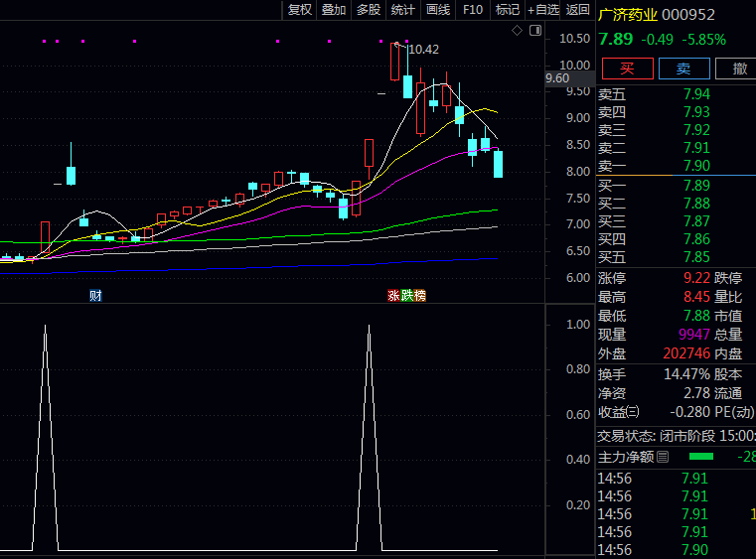Open the 统计 statistics menu

403,10
